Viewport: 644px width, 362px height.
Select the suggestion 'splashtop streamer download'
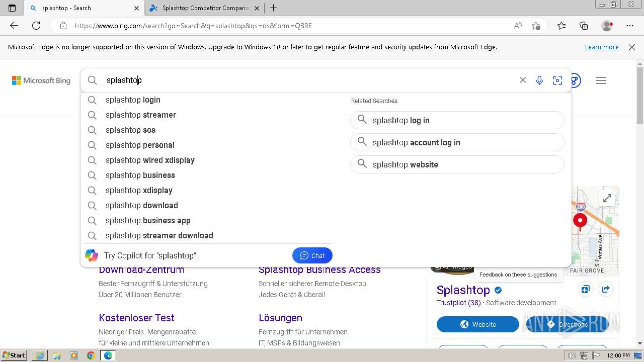pyautogui.click(x=206, y=236)
